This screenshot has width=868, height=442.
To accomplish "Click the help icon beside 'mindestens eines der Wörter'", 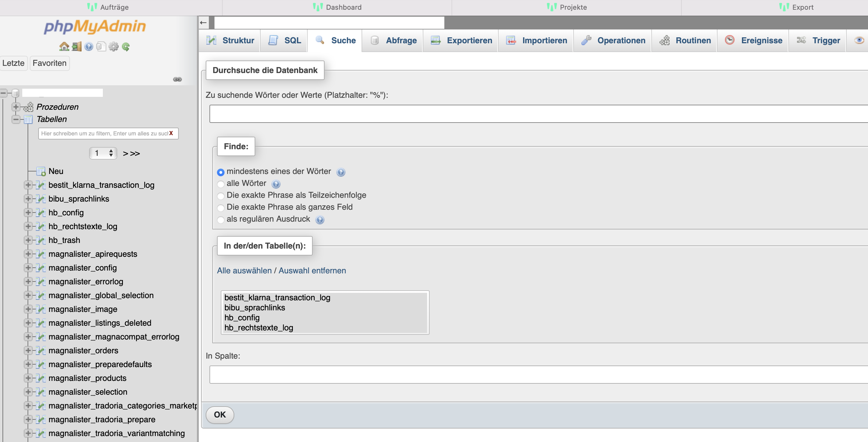I will [341, 172].
